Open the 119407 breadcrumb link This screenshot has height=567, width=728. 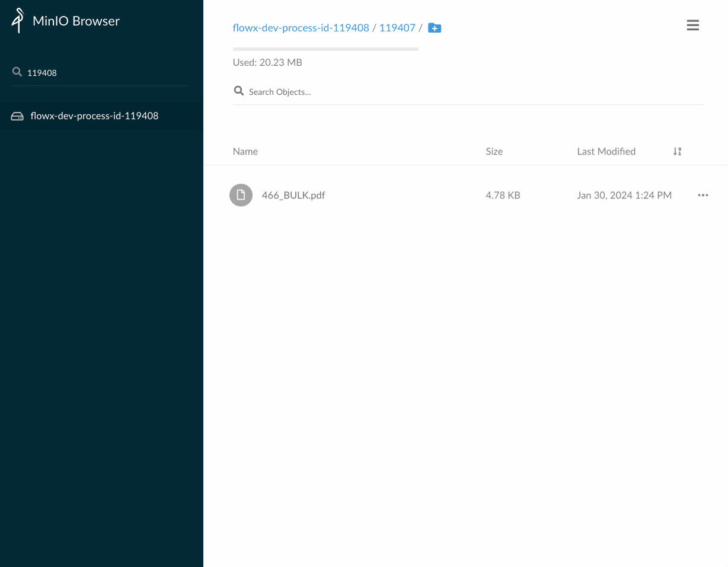click(x=397, y=28)
